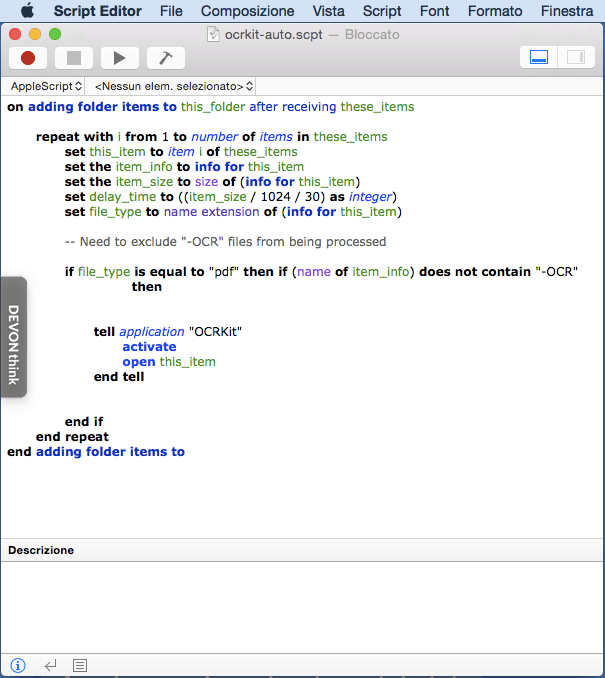Stop the running script
This screenshot has width=605, height=678.
tap(74, 58)
